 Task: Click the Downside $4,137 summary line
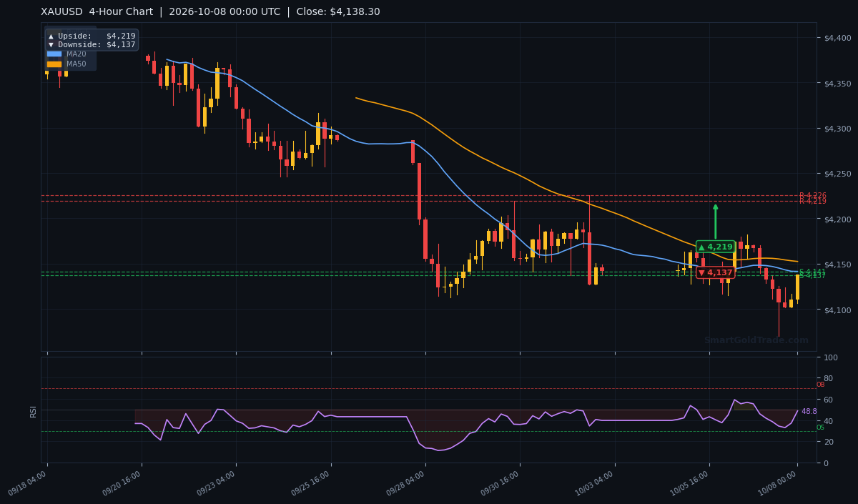point(92,44)
